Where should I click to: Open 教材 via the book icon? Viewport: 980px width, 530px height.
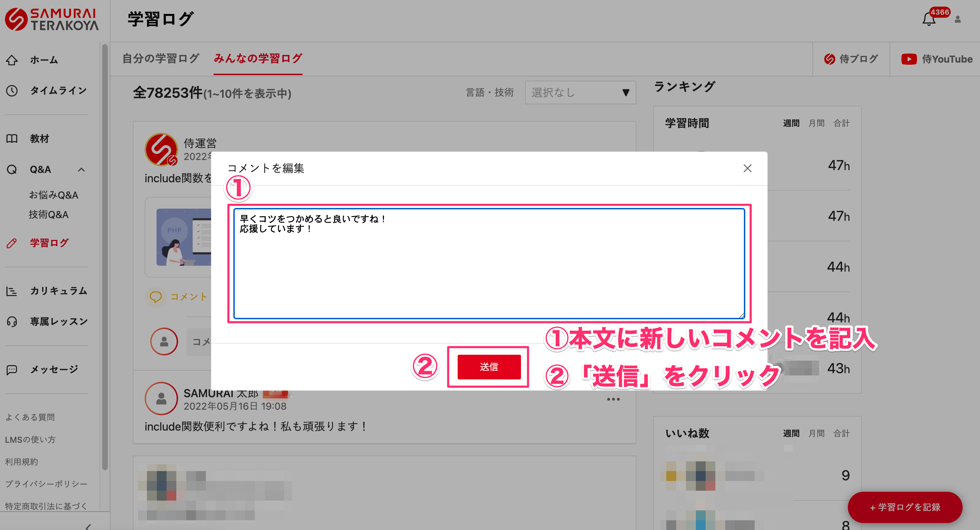pyautogui.click(x=12, y=138)
